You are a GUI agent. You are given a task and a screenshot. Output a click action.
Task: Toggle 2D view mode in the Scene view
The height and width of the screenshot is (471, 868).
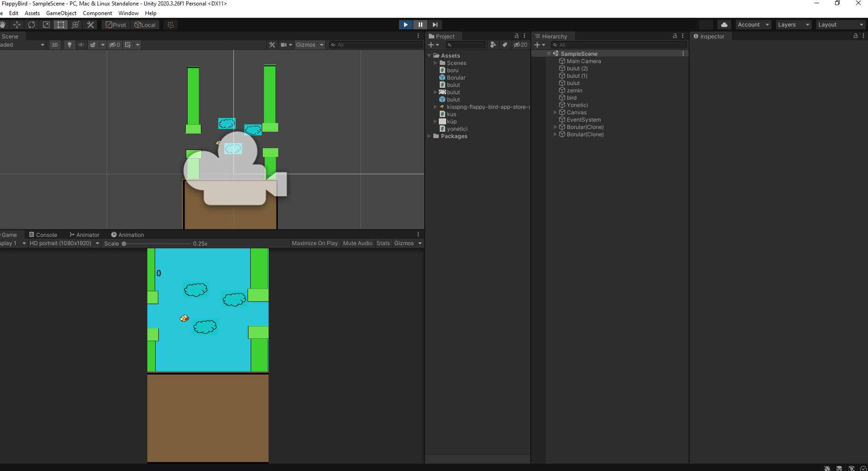pos(54,44)
